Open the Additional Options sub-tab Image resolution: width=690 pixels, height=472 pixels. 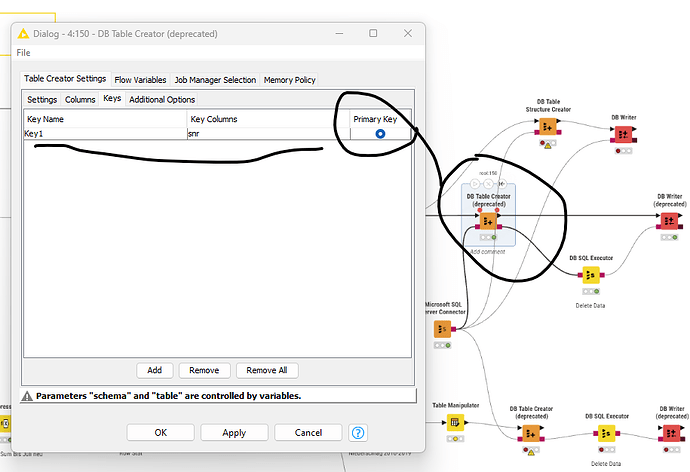click(162, 100)
